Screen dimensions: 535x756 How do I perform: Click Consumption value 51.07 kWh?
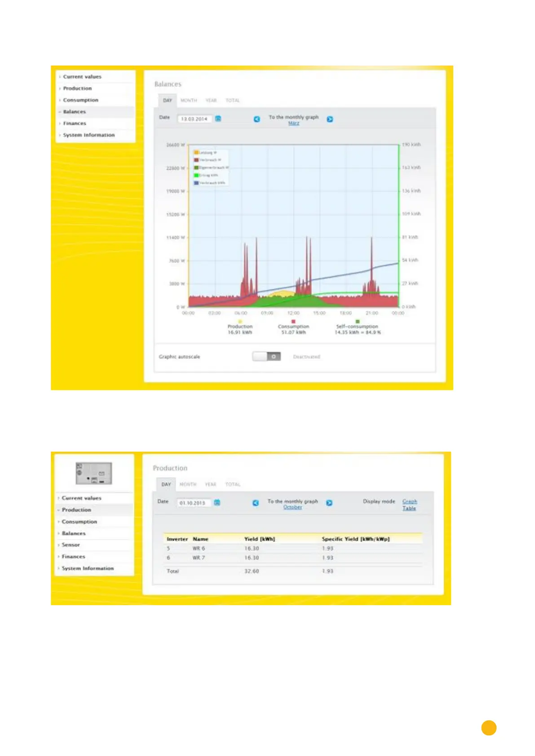point(293,333)
